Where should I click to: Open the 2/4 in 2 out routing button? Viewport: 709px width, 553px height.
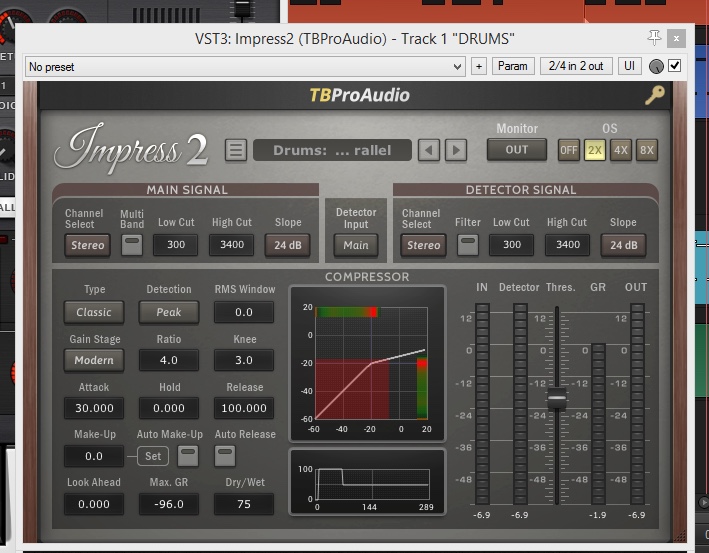click(576, 66)
